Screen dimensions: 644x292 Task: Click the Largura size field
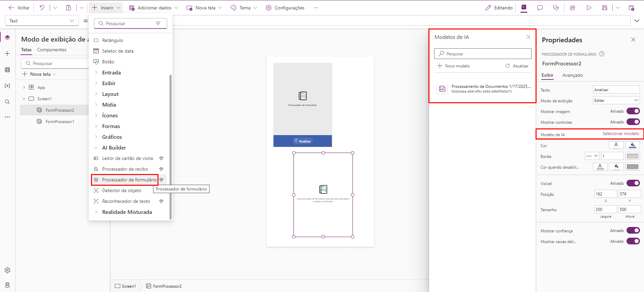605,209
